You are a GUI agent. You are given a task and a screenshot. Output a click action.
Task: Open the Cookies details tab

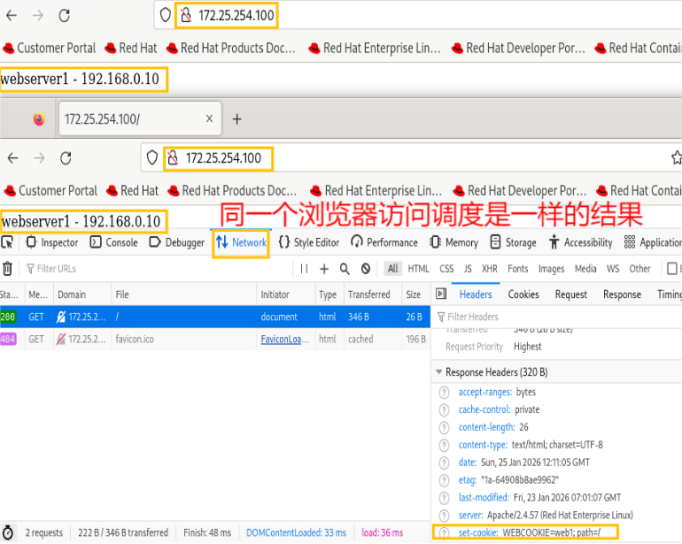(x=524, y=294)
